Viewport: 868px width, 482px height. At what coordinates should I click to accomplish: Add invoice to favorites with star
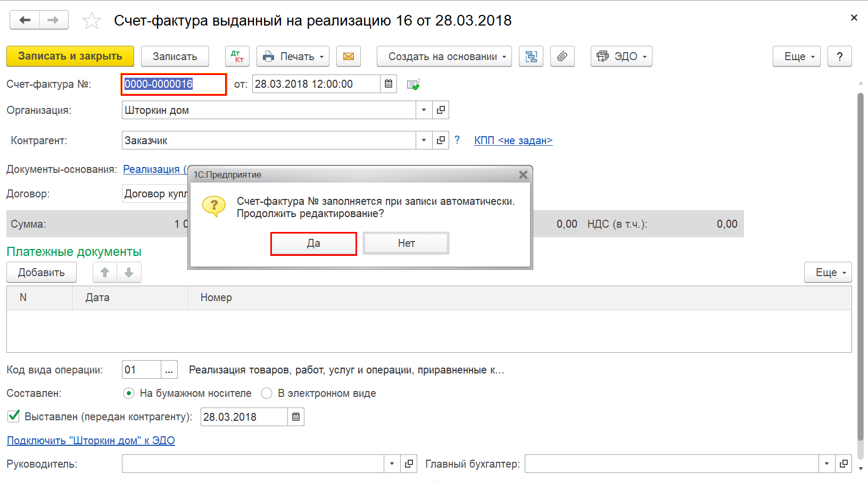tap(92, 21)
